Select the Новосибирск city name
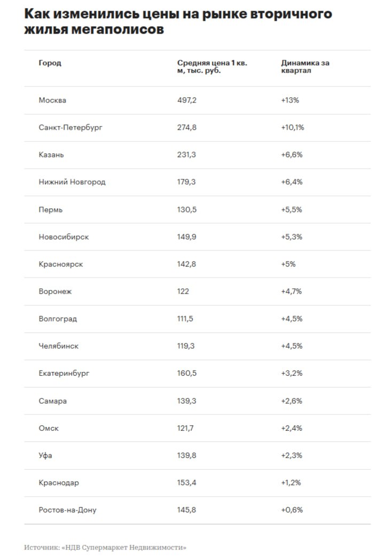The width and height of the screenshot is (392, 559). 64,237
